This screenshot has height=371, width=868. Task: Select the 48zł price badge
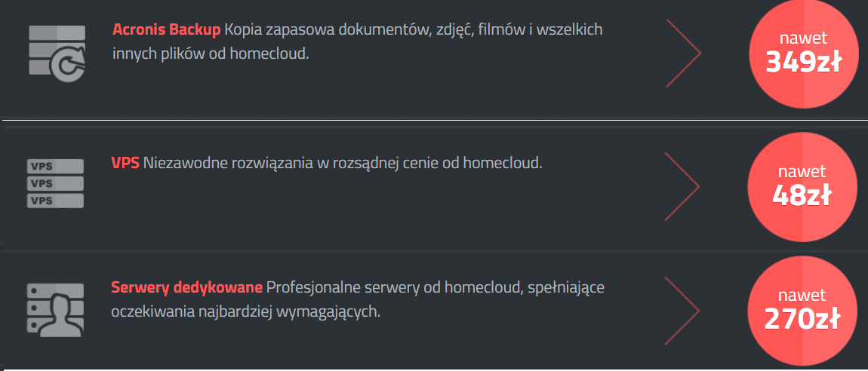tap(802, 187)
